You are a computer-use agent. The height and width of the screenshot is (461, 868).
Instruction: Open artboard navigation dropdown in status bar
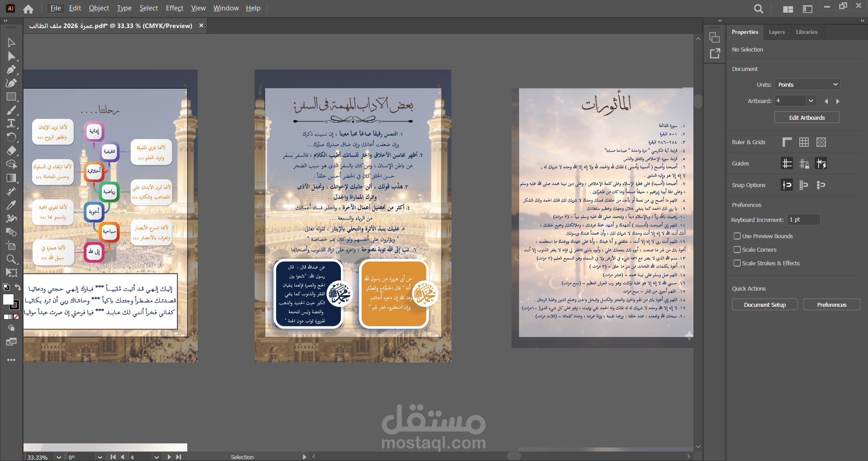click(x=157, y=457)
